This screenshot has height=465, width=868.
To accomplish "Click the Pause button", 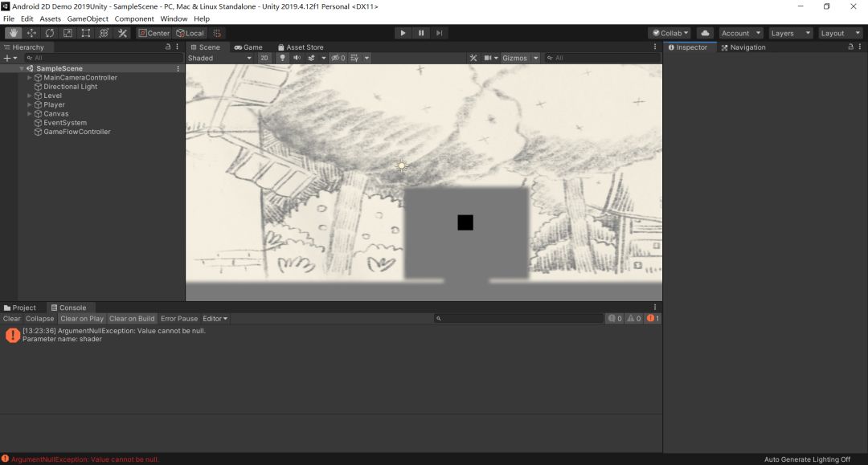I will point(421,33).
